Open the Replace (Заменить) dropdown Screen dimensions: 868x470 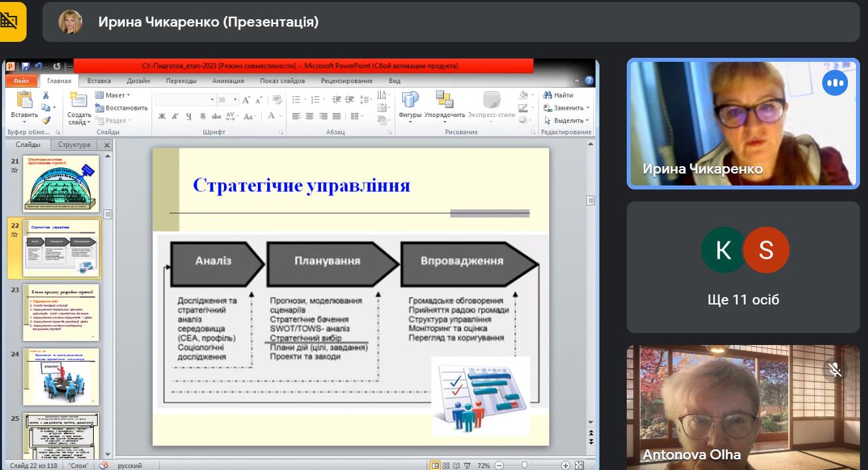[x=566, y=108]
